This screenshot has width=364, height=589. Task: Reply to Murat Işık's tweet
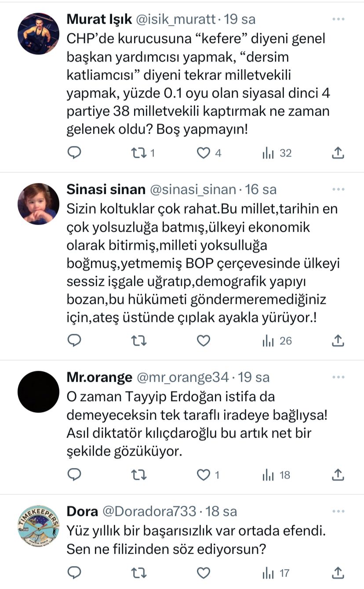point(75,153)
